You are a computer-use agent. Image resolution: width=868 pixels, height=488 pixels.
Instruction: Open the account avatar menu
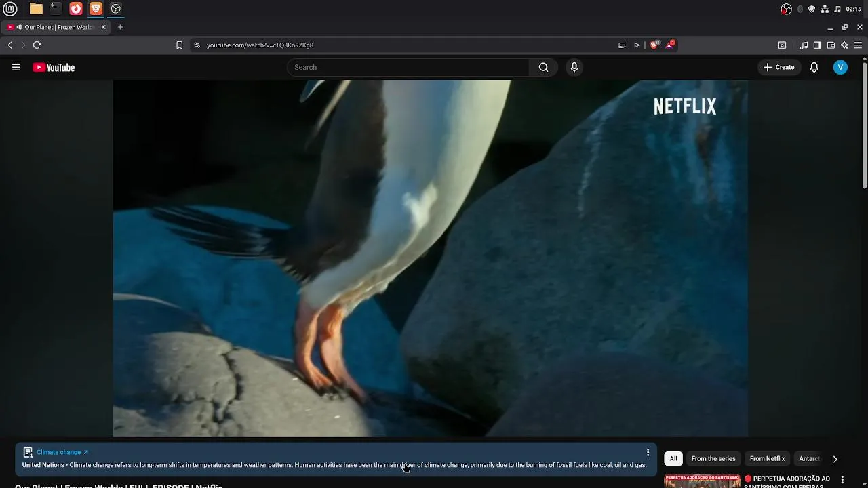840,67
